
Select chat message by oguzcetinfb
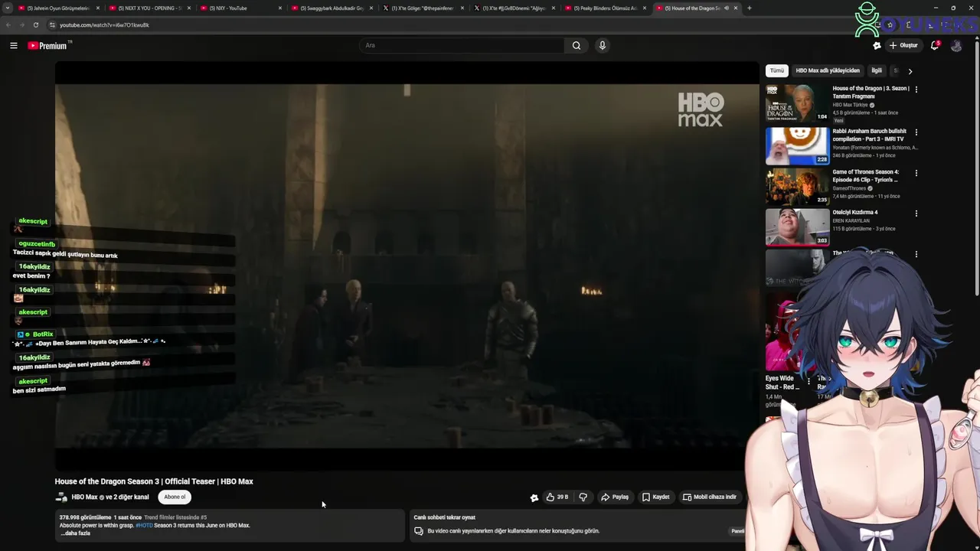[65, 255]
